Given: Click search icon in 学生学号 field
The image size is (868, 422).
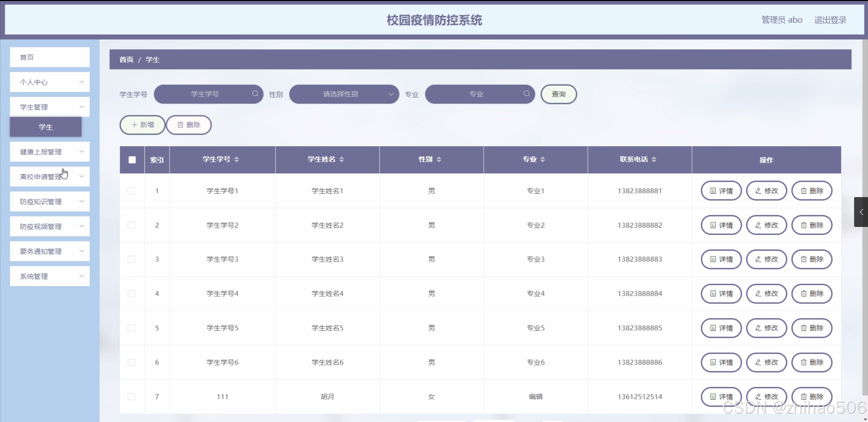Looking at the screenshot, I should coord(255,94).
